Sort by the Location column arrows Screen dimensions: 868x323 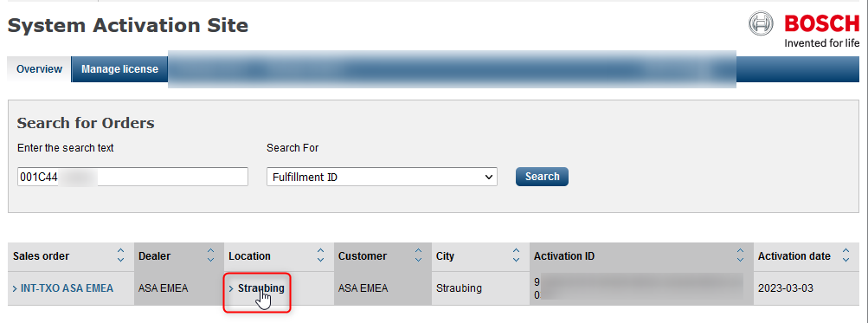(320, 255)
